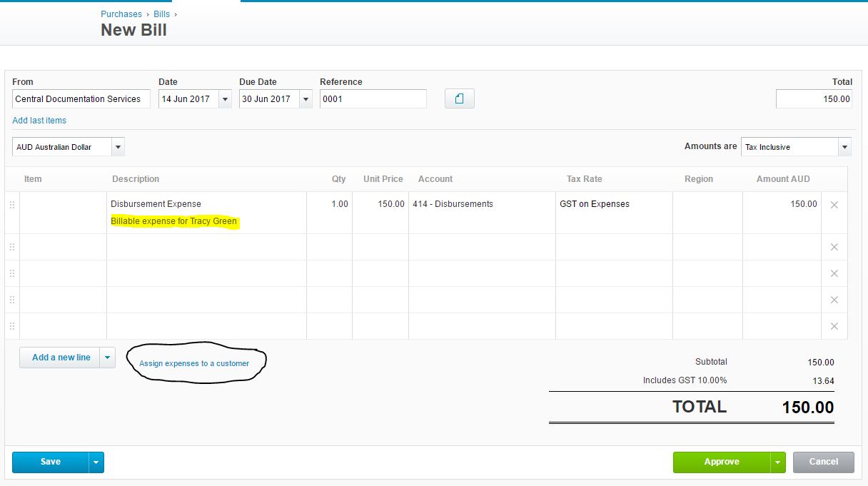Click the Assign expenses to a customer link
The width and height of the screenshot is (868, 486).
tap(194, 363)
